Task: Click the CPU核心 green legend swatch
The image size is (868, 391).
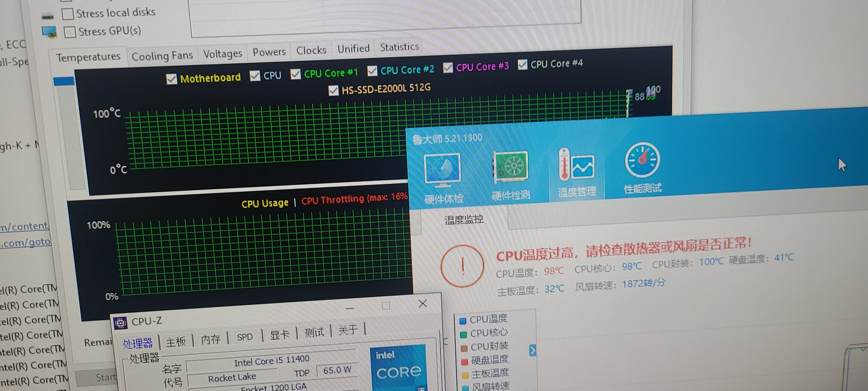Action: coord(463,335)
